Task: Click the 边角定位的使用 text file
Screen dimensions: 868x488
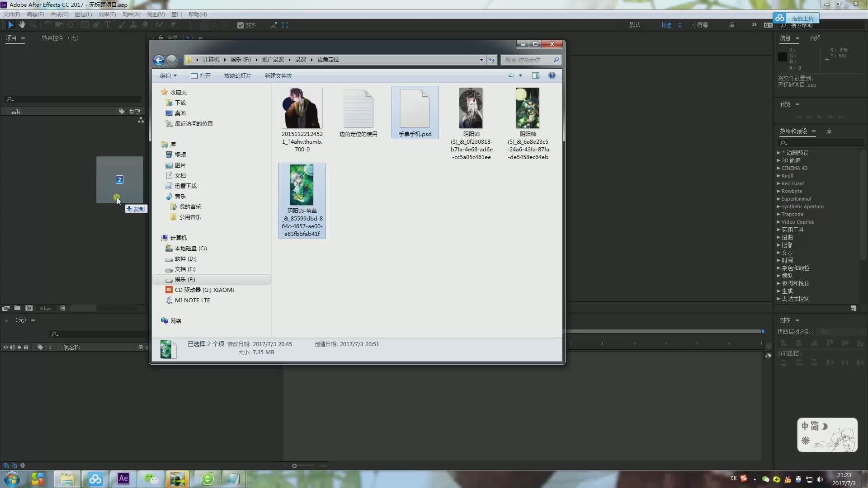Action: pyautogui.click(x=358, y=113)
